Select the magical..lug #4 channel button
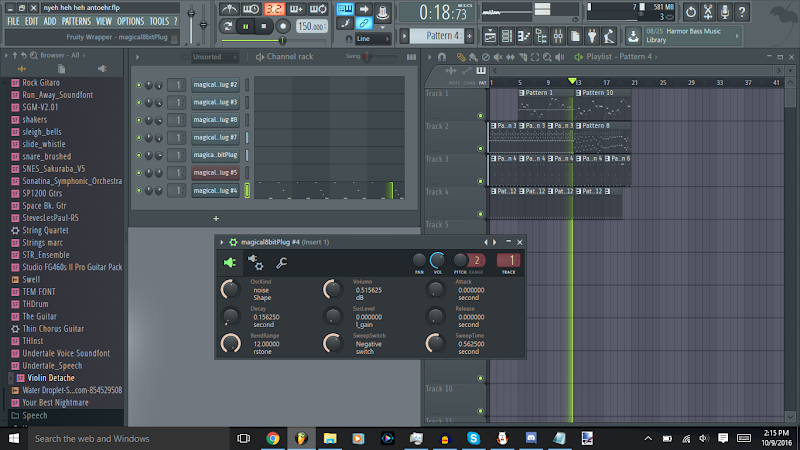800x450 pixels. pyautogui.click(x=215, y=190)
